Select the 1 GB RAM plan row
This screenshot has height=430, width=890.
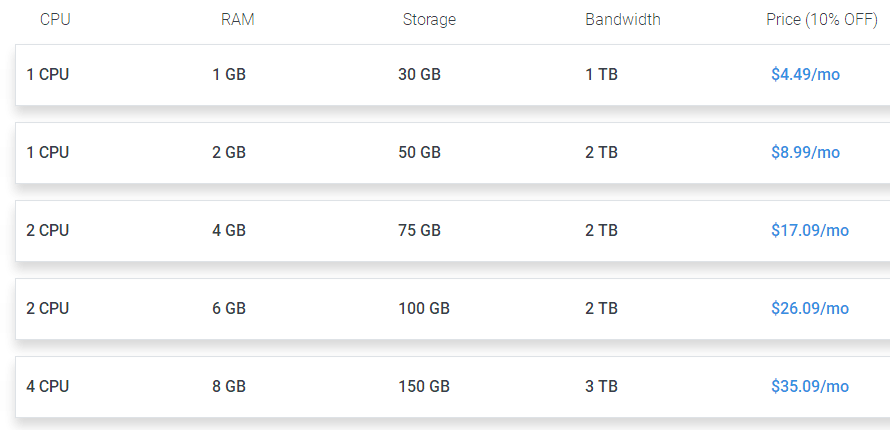click(229, 74)
